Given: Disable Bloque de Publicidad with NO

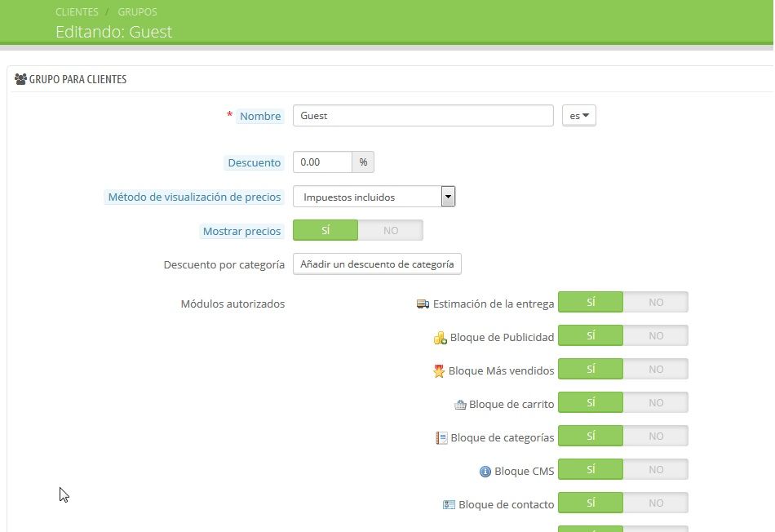Looking at the screenshot, I should click(x=656, y=335).
